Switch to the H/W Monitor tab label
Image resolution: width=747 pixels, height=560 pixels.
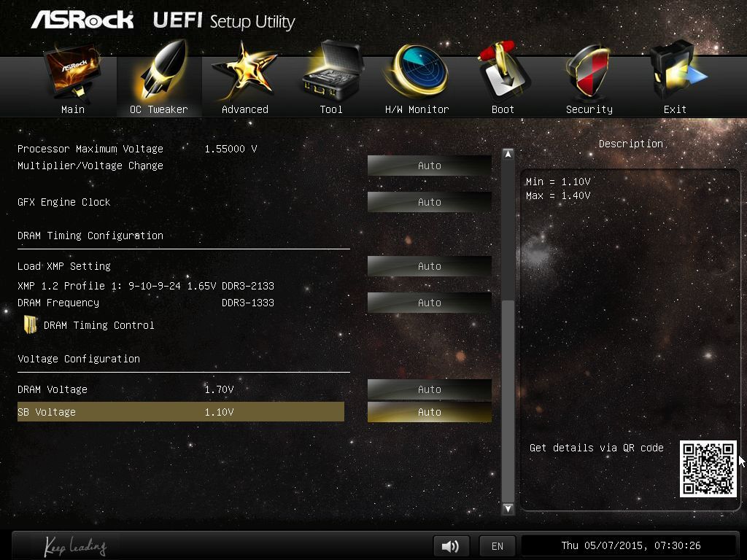[x=417, y=109]
